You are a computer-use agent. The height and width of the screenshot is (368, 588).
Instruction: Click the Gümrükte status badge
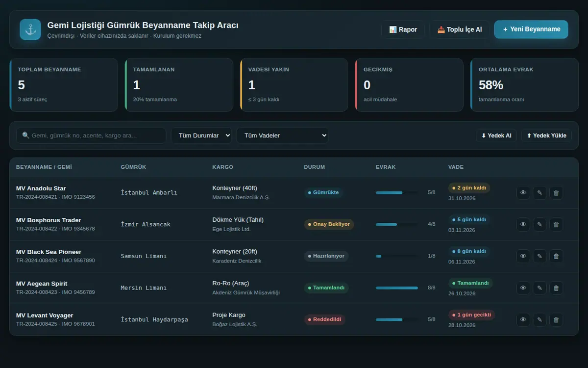(323, 193)
